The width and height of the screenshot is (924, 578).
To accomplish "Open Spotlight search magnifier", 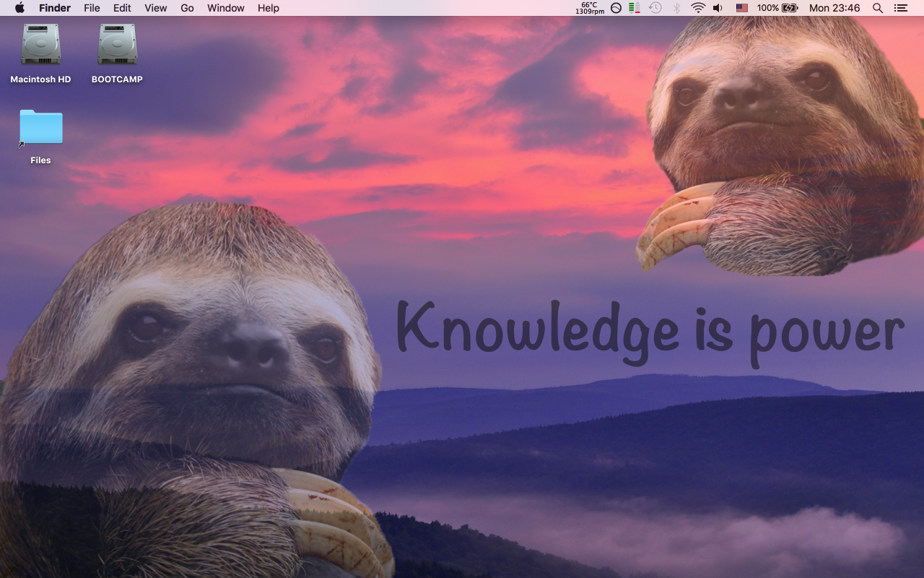I will tap(878, 8).
